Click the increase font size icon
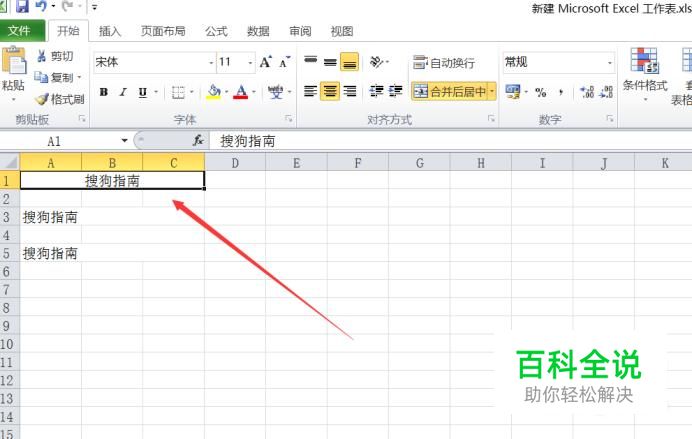692x439 pixels. click(x=266, y=62)
